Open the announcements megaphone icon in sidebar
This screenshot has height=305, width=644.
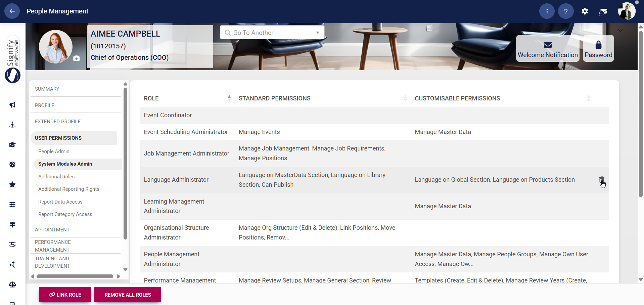[12, 105]
